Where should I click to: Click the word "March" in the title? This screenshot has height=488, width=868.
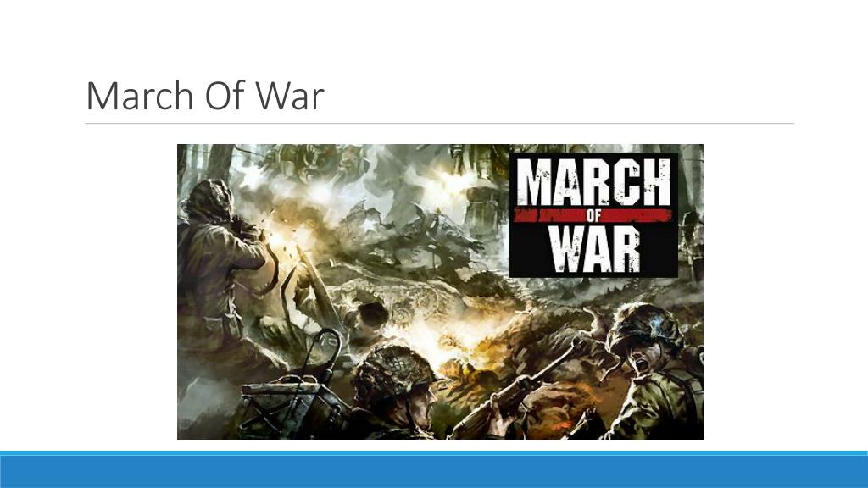[140, 96]
